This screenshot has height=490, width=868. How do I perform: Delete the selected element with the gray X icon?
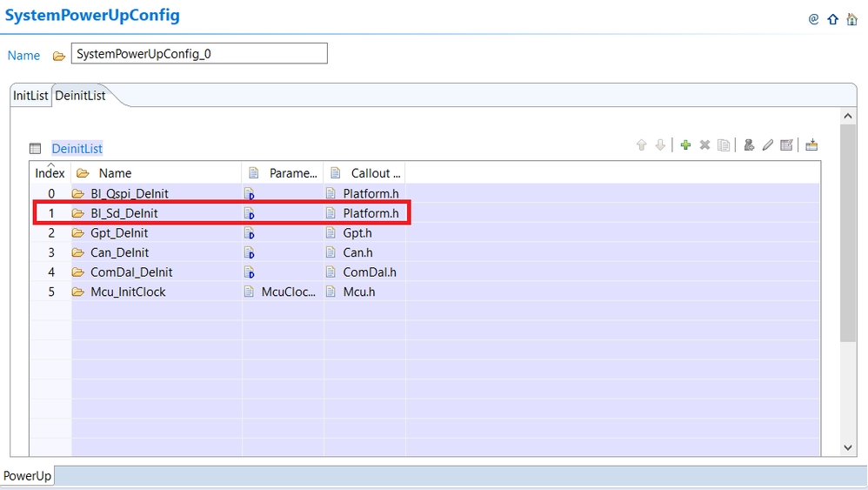pos(704,145)
